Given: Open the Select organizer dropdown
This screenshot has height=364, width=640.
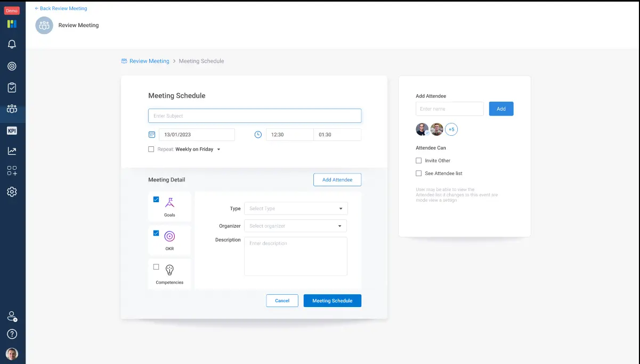Looking at the screenshot, I should (295, 226).
